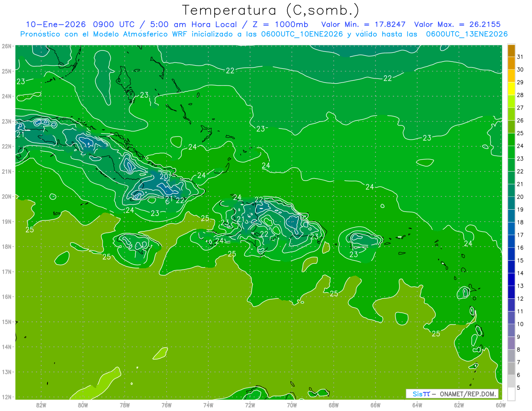Select the Valor Max. = 26.2155 readout
The width and height of the screenshot is (532, 411).
pyautogui.click(x=458, y=24)
